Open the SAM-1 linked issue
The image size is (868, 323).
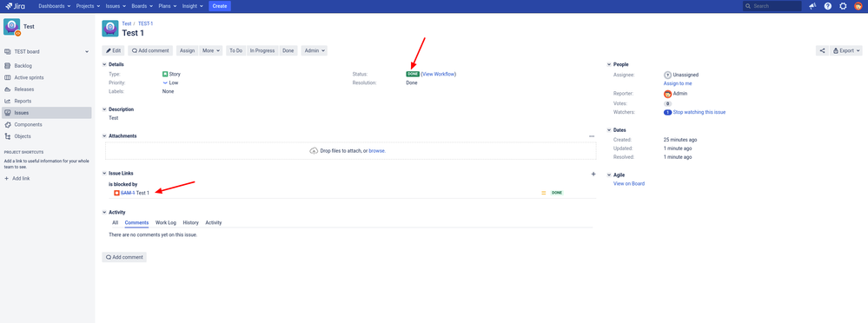(x=128, y=193)
